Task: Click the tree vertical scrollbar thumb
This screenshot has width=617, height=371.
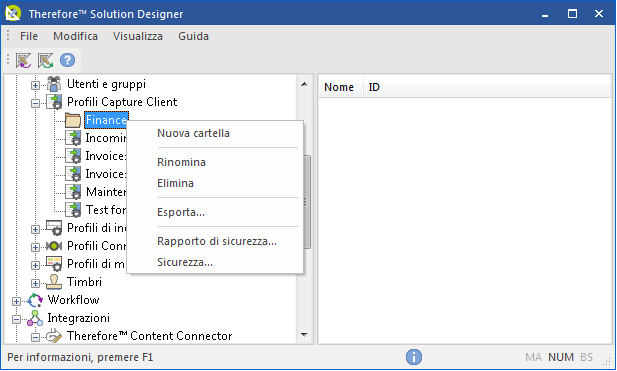Action: [x=307, y=202]
